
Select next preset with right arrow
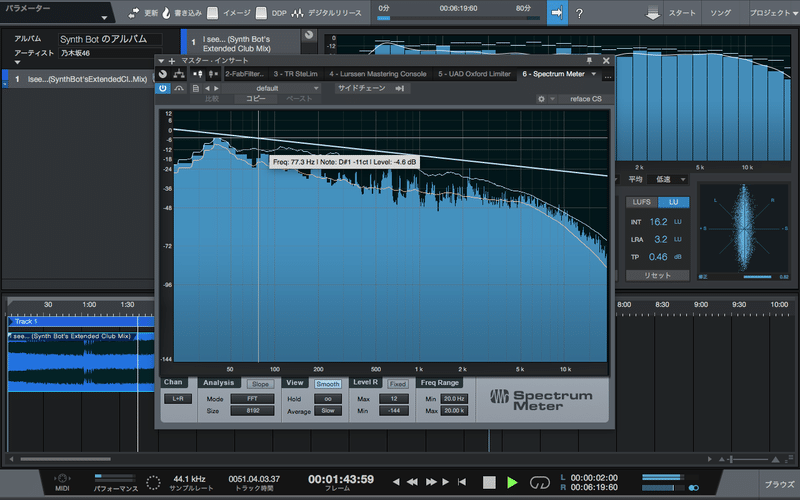click(x=216, y=88)
